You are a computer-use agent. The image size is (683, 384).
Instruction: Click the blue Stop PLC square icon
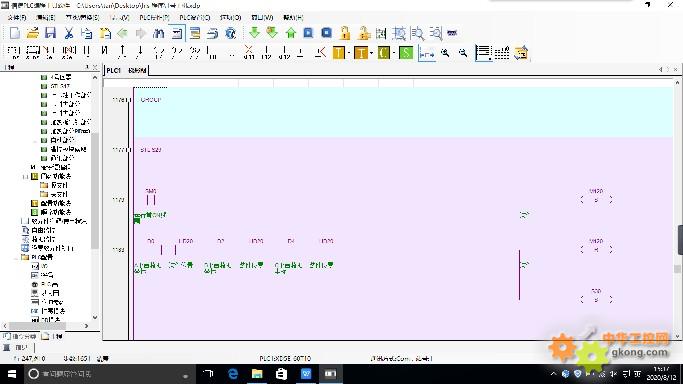326,33
